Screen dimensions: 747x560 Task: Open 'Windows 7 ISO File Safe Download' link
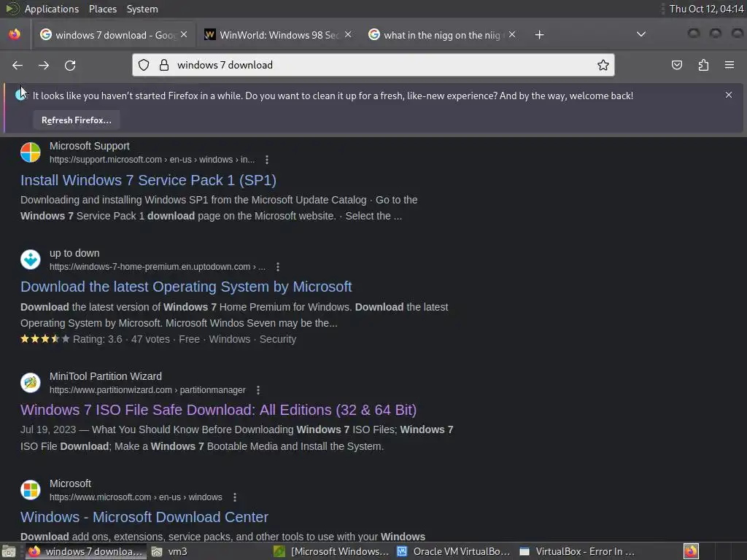click(x=219, y=410)
